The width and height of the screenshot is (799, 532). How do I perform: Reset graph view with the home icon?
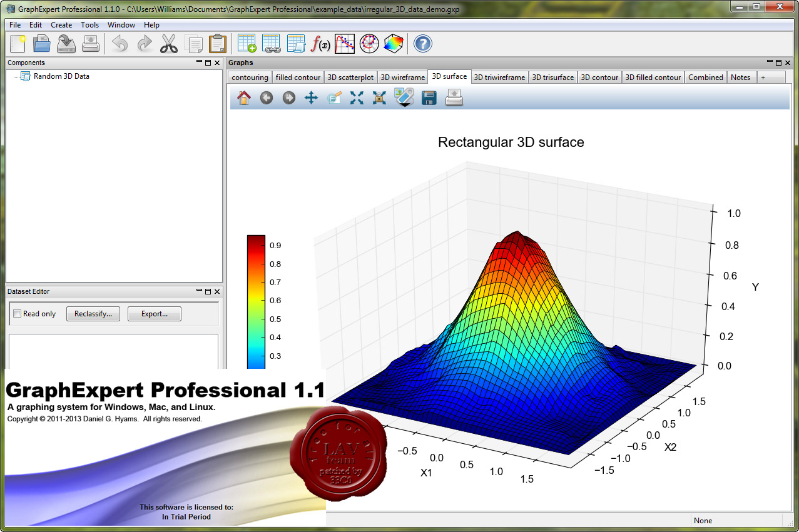point(244,98)
